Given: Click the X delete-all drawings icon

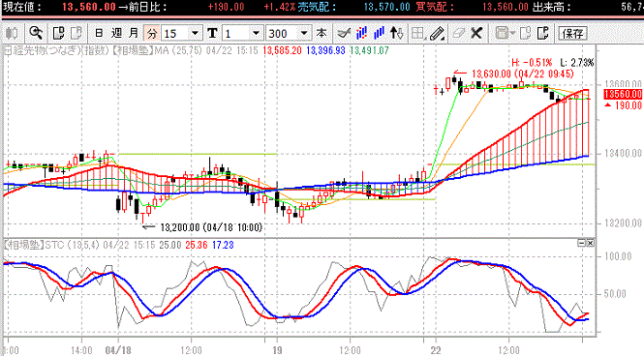Looking at the screenshot, I should [476, 33].
